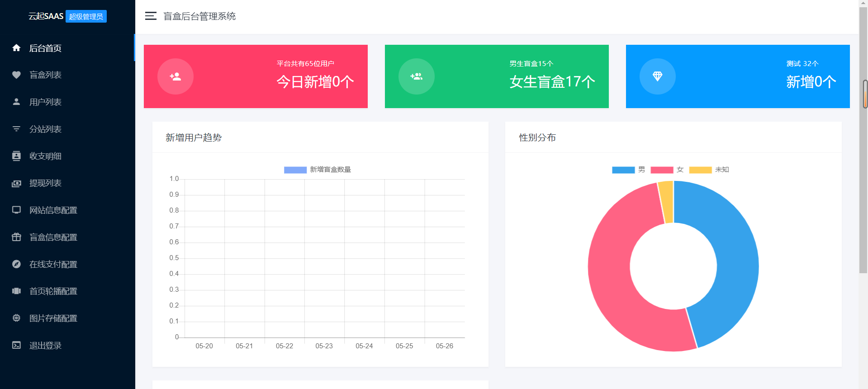The image size is (868, 389).
Task: Click the 平台共有65位用户 text
Action: [305, 64]
